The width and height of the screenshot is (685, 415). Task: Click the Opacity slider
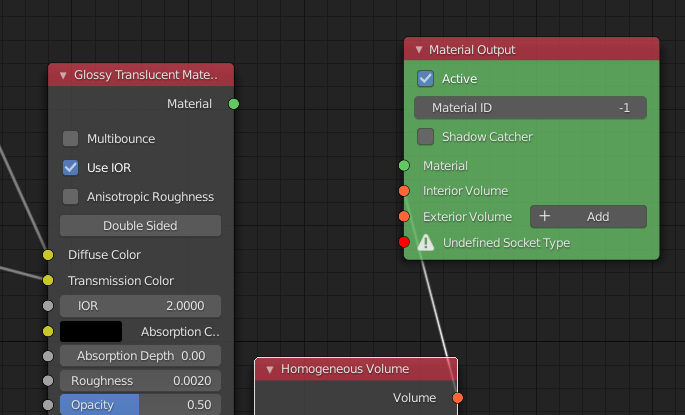point(140,405)
